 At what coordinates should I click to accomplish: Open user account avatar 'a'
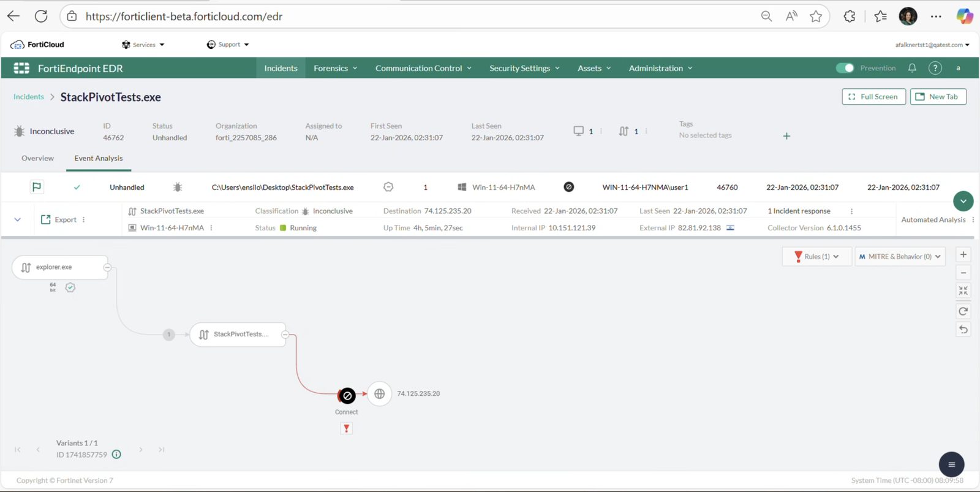pyautogui.click(x=959, y=68)
